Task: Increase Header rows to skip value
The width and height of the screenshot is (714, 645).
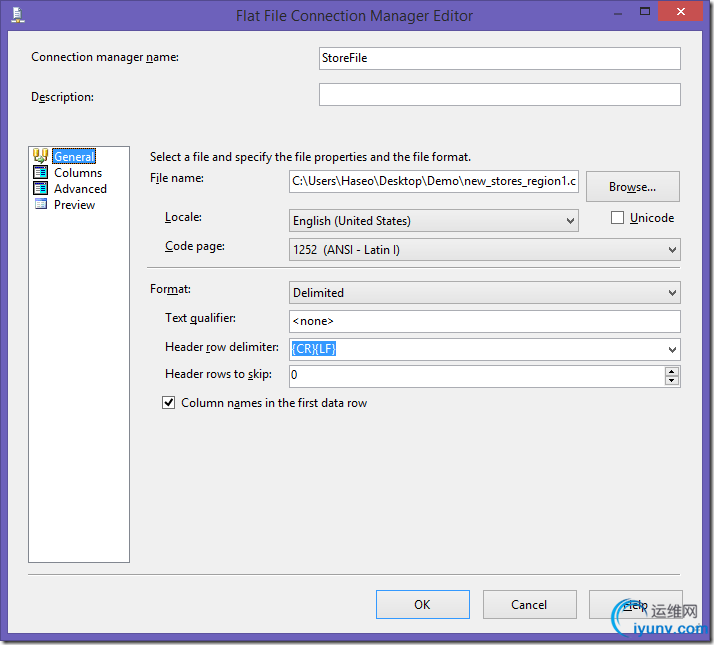Action: pos(672,372)
